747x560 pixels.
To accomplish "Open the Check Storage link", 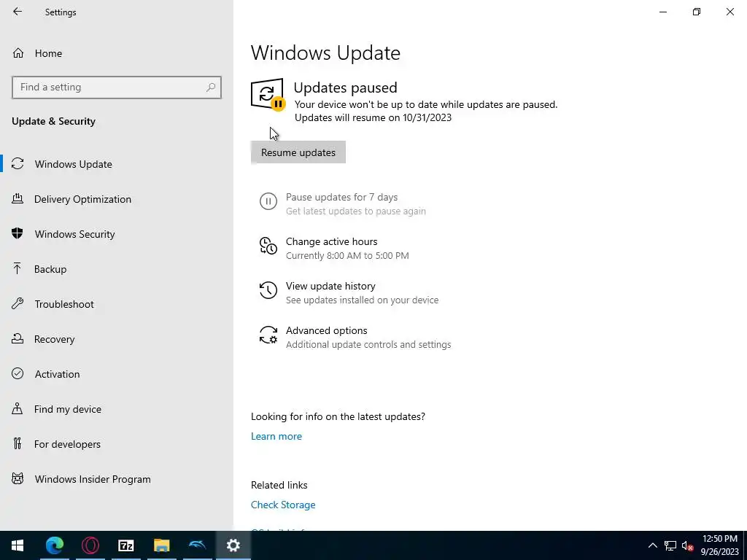I will (283, 505).
